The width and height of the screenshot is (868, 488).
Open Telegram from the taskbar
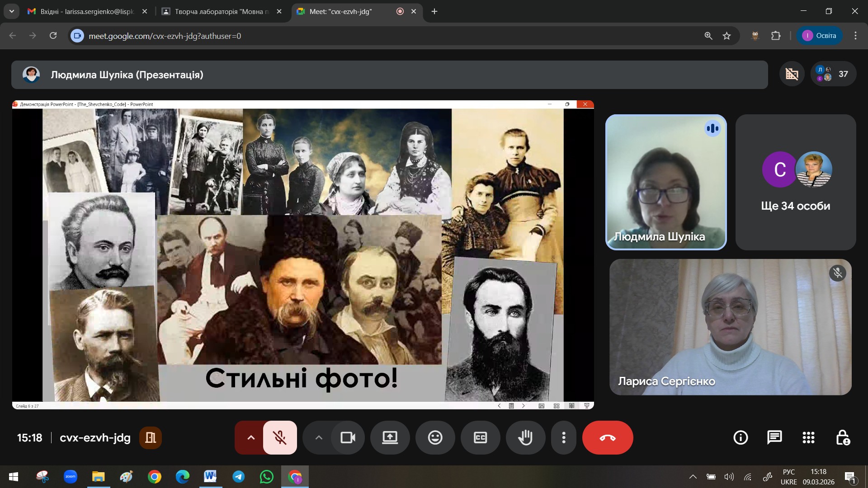tap(239, 477)
